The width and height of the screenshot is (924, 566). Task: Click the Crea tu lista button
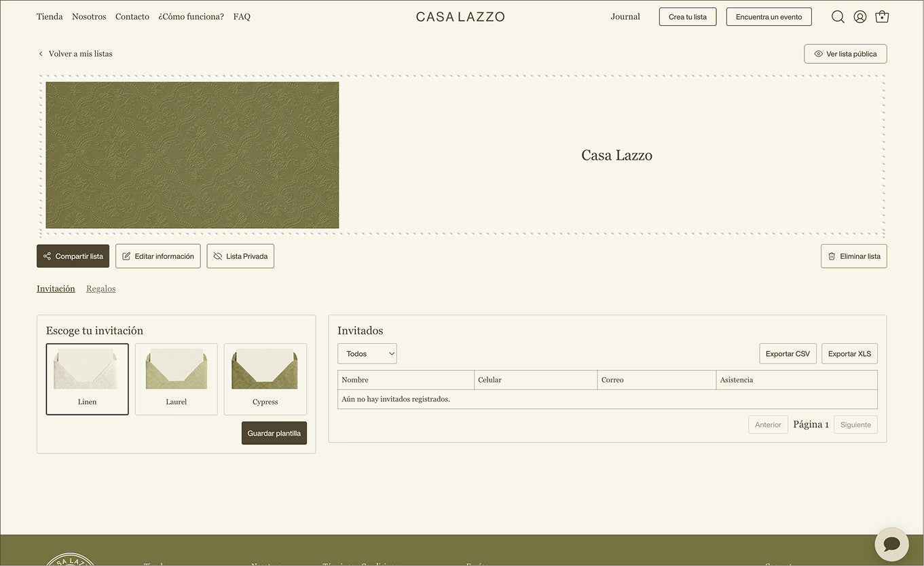click(x=688, y=17)
